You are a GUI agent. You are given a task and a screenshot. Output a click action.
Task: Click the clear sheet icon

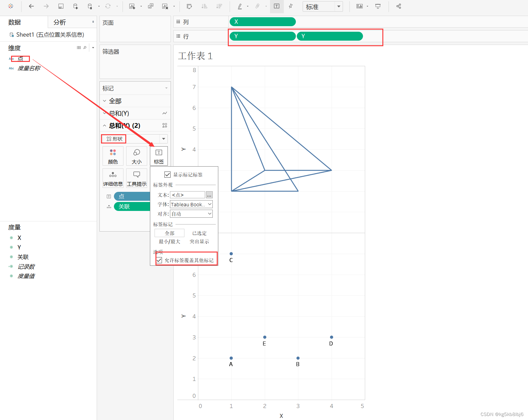tap(165, 6)
